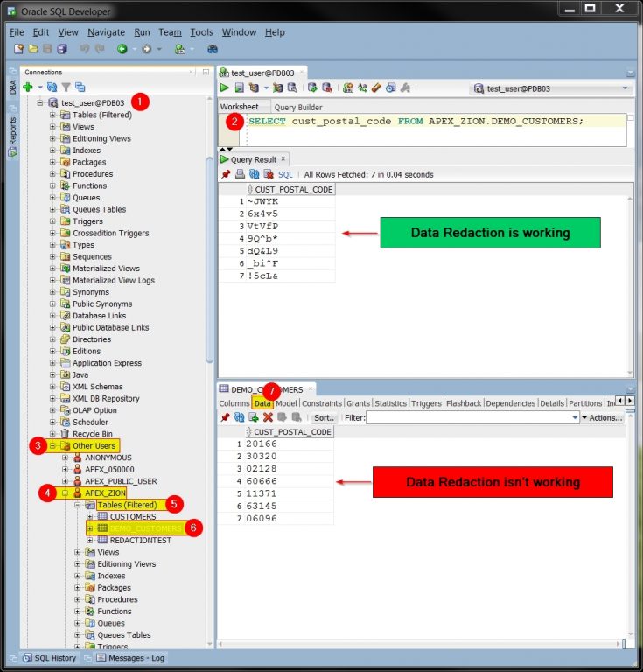Select the Application Express node

pos(107,363)
